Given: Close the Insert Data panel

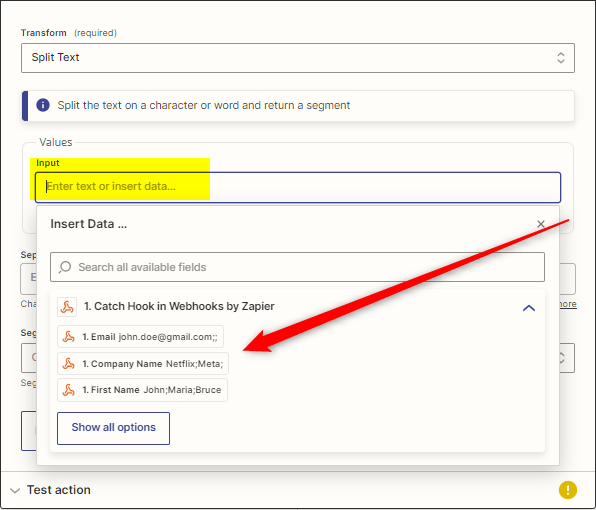Looking at the screenshot, I should point(541,224).
